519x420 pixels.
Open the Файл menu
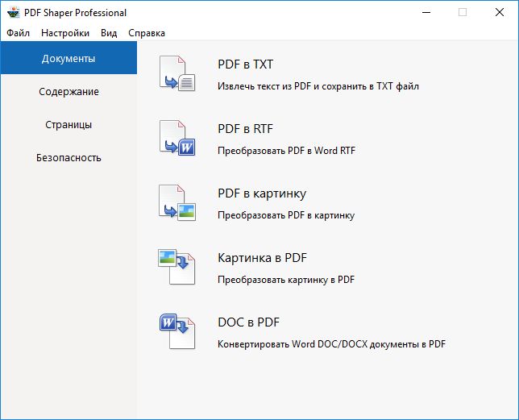(18, 33)
